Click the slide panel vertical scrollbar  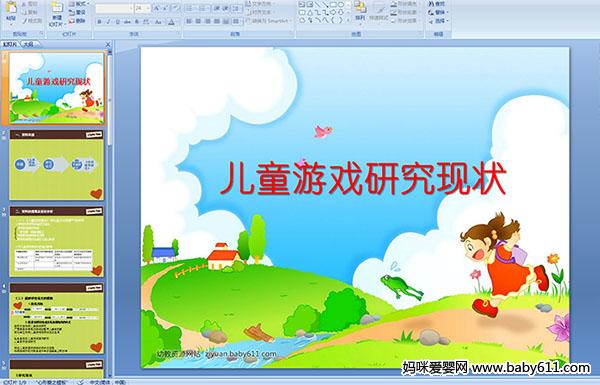point(110,212)
